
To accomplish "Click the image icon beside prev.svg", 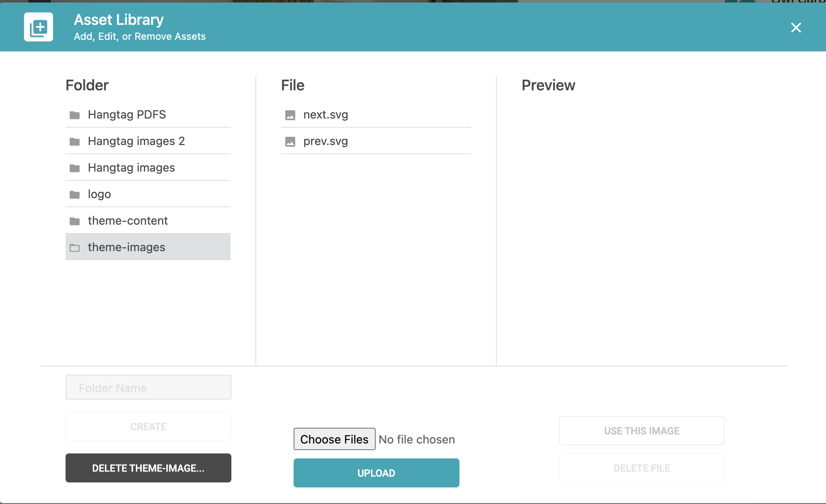I will 290,141.
